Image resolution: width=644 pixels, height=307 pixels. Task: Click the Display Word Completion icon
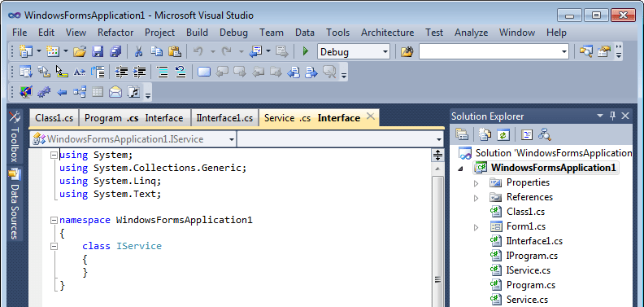point(80,72)
